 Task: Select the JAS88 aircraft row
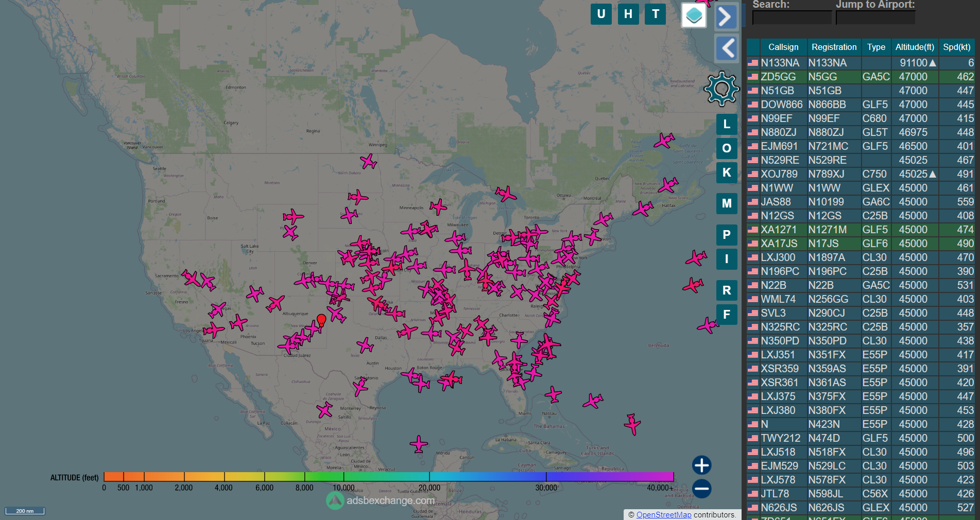tap(861, 202)
